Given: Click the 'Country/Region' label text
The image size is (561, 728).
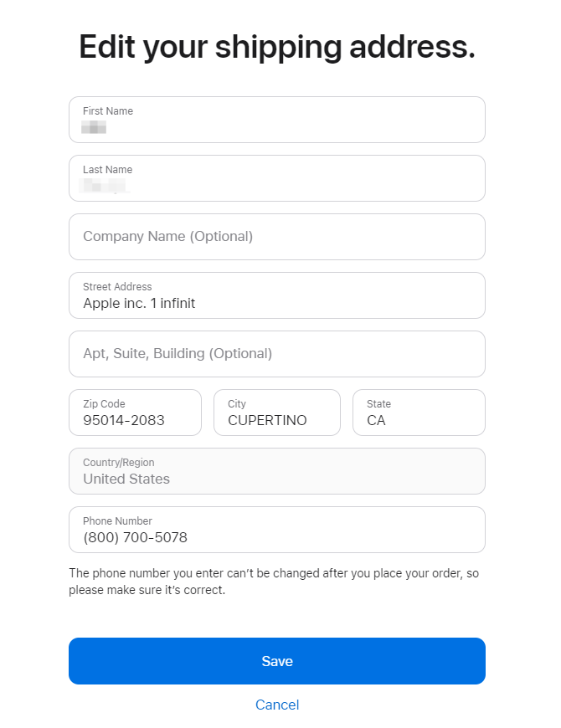Looking at the screenshot, I should (119, 463).
